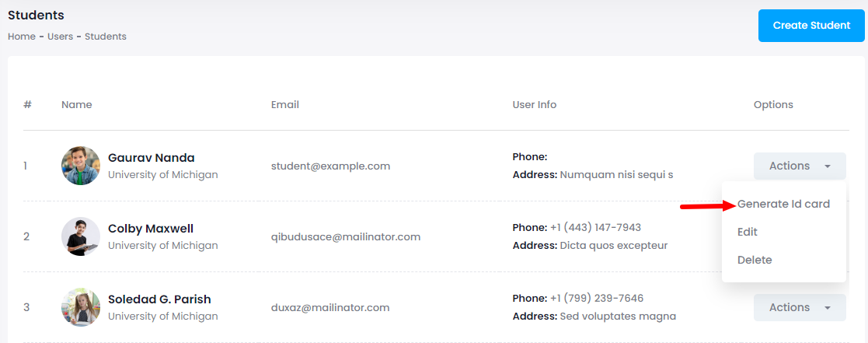Click the Gaurav Nanda name
868x343 pixels.
pos(152,158)
